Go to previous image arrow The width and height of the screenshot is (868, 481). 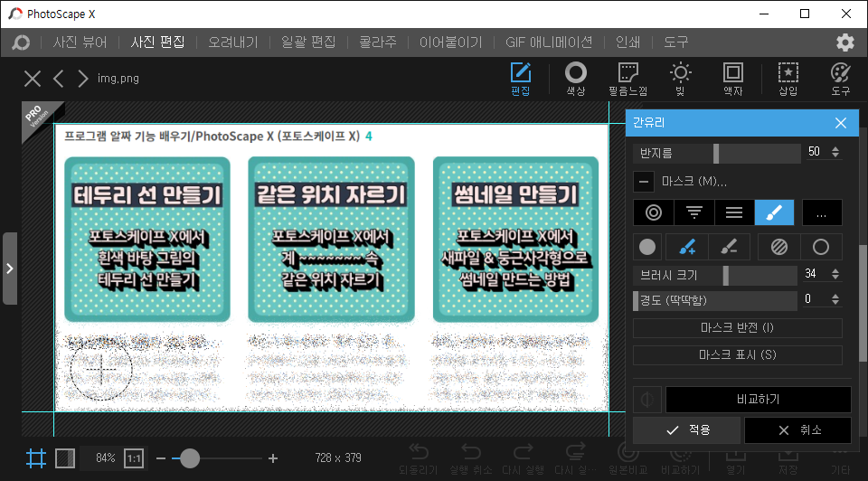click(x=58, y=79)
